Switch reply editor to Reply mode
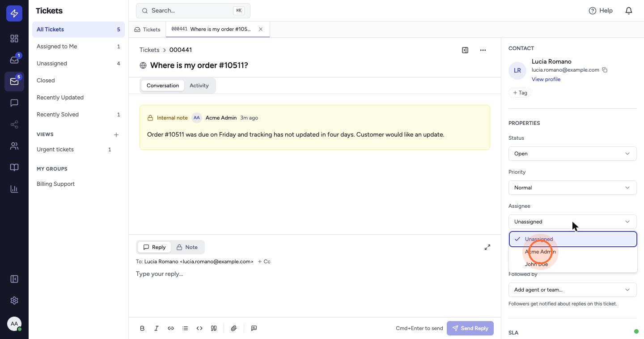644x339 pixels. (x=154, y=247)
